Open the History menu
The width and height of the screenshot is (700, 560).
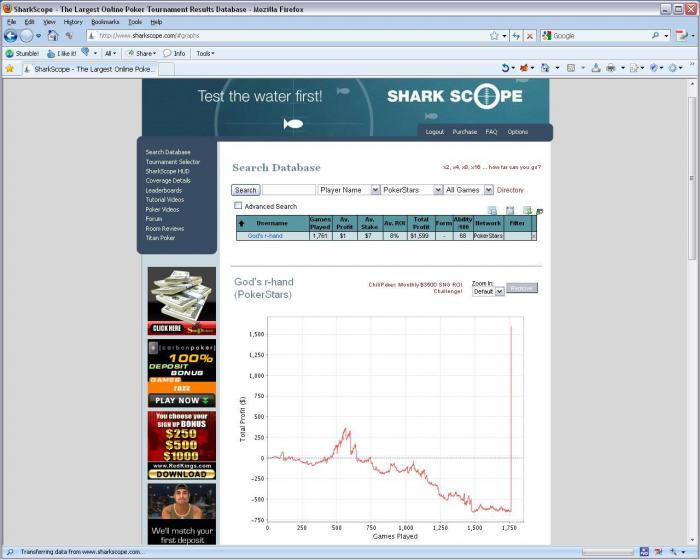click(73, 22)
